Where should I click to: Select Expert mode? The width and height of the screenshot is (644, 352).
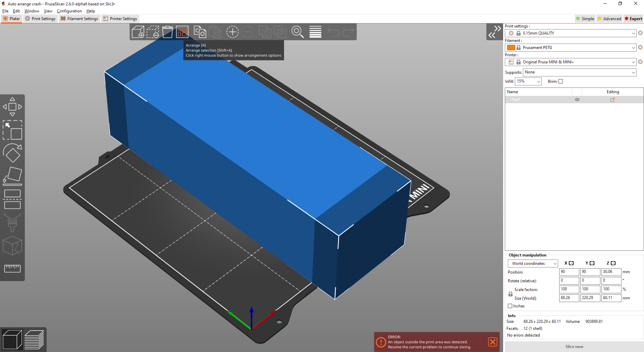click(x=633, y=19)
